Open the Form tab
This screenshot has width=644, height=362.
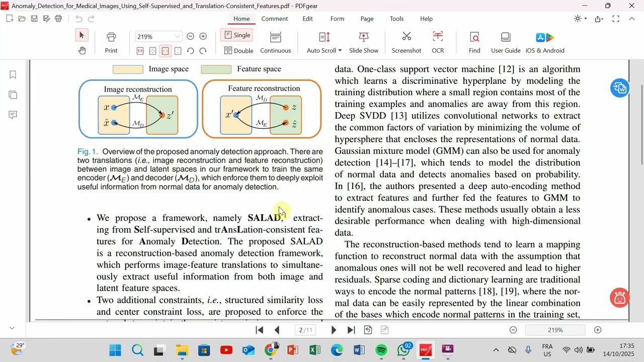(337, 19)
